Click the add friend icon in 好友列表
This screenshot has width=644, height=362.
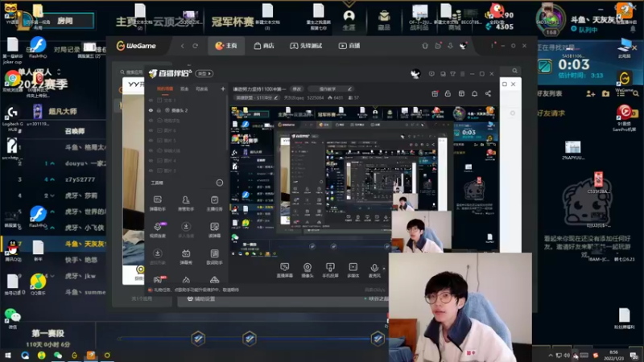[x=591, y=93]
